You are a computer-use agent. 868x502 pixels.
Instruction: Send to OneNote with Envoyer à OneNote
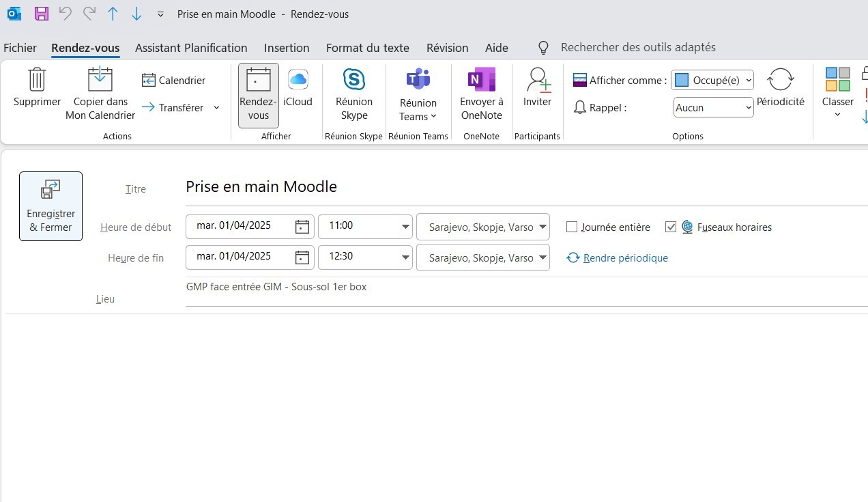coord(481,95)
